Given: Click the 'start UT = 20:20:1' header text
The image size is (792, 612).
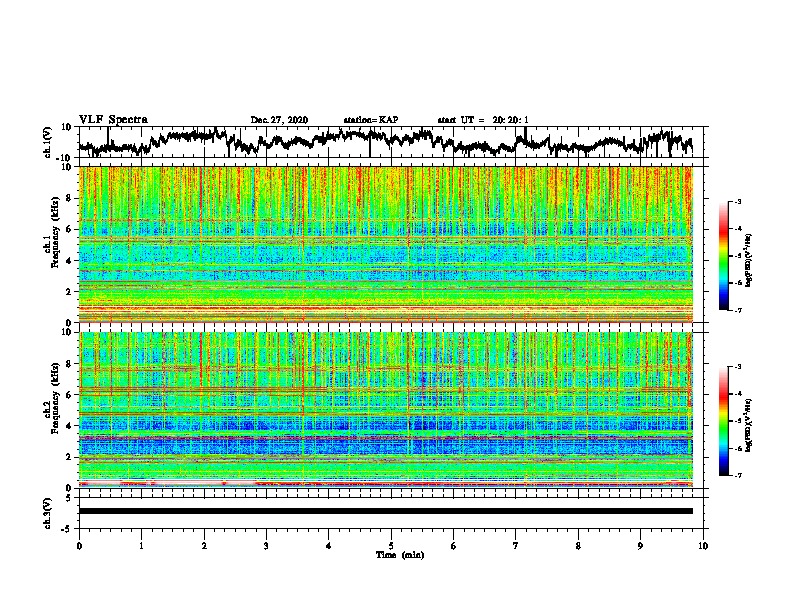Looking at the screenshot, I should pyautogui.click(x=483, y=120).
